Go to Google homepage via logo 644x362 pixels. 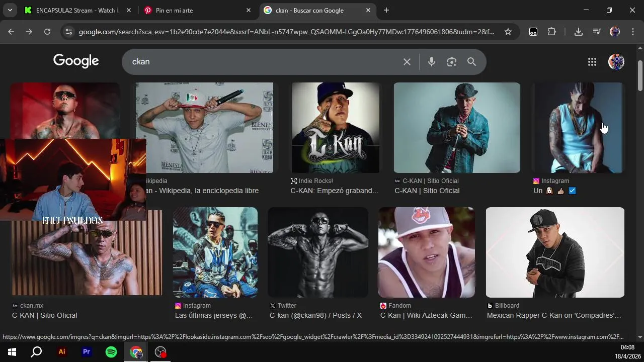click(76, 61)
